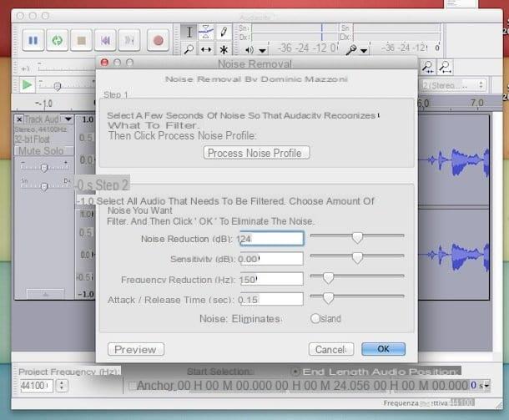Adjust the track gain slider
The width and height of the screenshot is (509, 420).
(x=44, y=168)
